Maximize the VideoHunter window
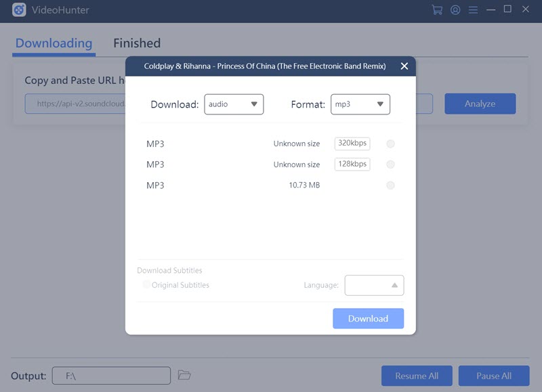Viewport: 542px width, 392px height. click(x=507, y=9)
